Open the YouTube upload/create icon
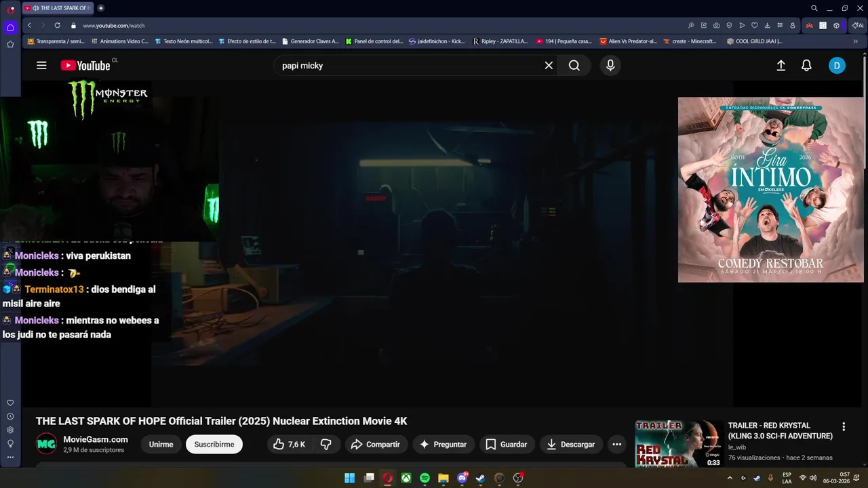The width and height of the screenshot is (868, 488). 781,66
